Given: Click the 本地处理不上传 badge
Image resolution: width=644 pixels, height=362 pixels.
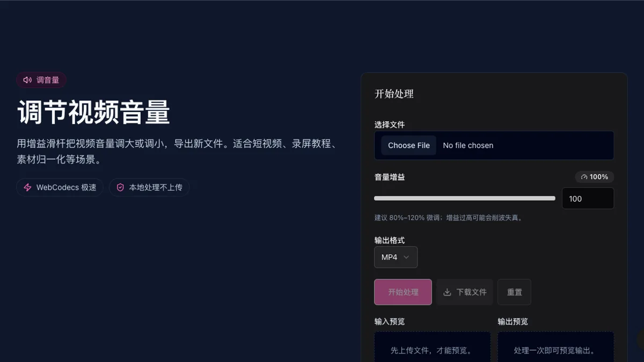Looking at the screenshot, I should 149,188.
